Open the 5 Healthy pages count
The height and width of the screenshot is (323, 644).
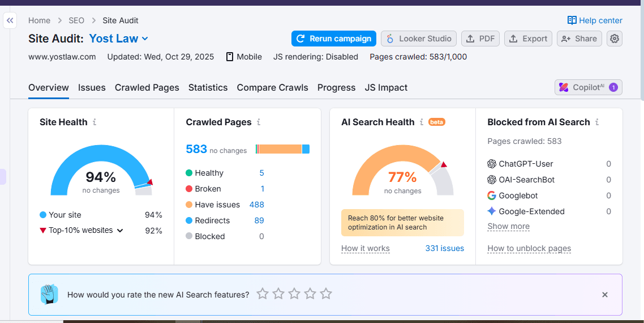coord(261,173)
